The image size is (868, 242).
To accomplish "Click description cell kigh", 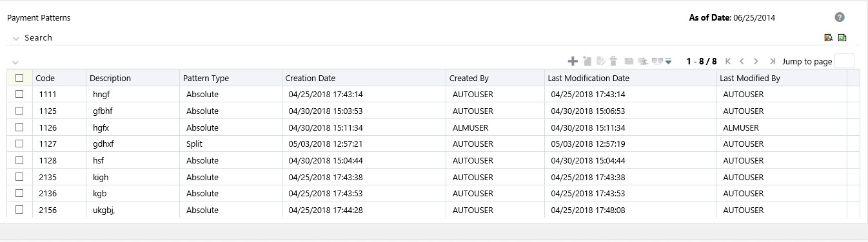I will [x=101, y=177].
